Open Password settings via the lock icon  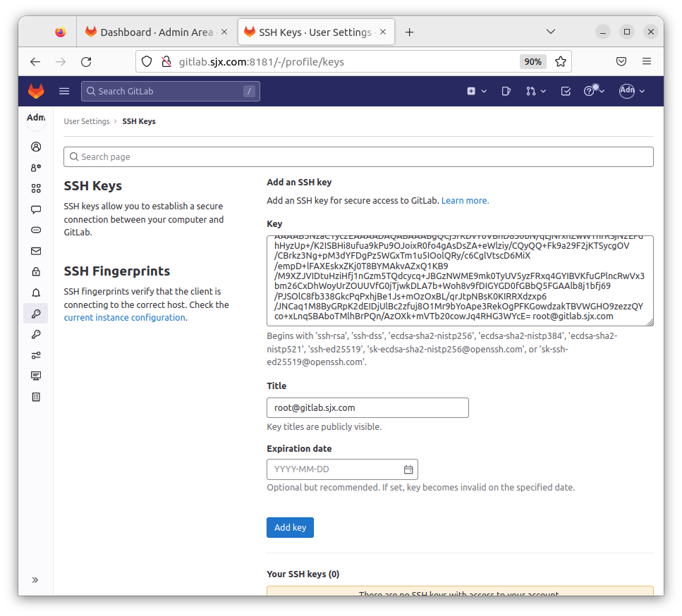point(36,271)
